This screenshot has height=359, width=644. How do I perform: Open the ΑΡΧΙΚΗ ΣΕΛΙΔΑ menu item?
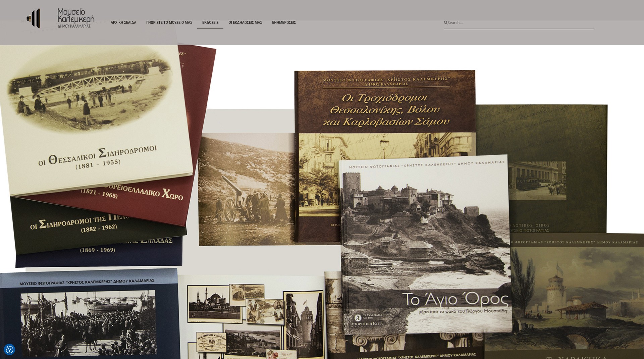click(x=123, y=22)
